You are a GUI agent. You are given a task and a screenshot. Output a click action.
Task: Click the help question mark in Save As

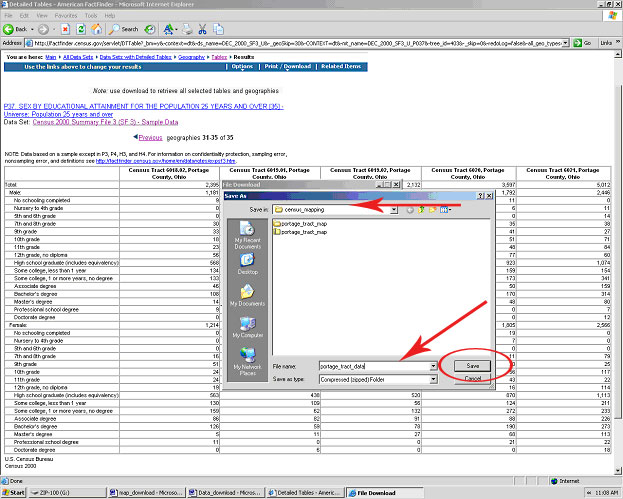coord(481,196)
